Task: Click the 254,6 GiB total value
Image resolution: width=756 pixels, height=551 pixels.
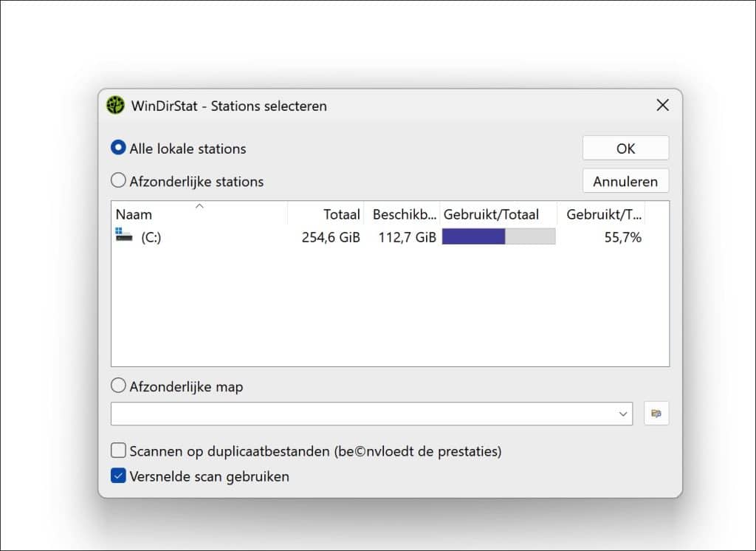Action: pos(331,237)
